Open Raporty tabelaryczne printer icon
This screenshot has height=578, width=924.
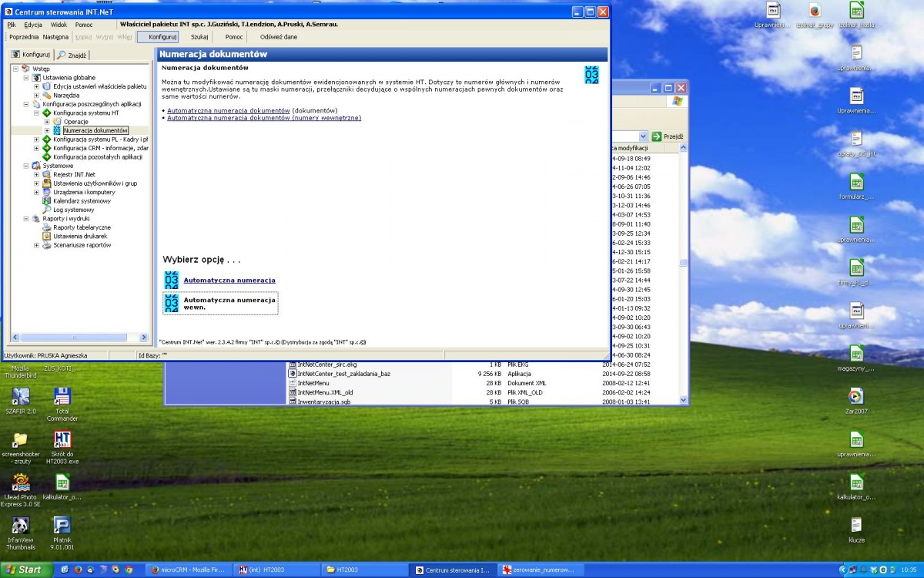click(46, 227)
